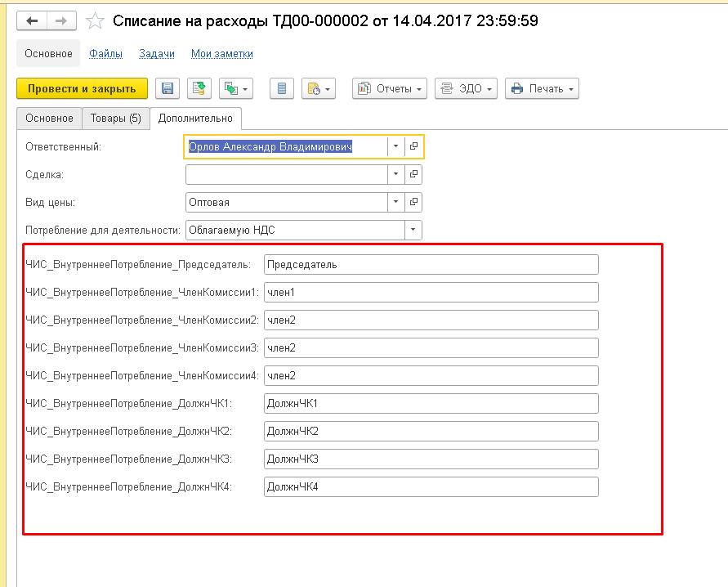Open the top Основное navigation section
The height and width of the screenshot is (587, 728).
(x=48, y=53)
